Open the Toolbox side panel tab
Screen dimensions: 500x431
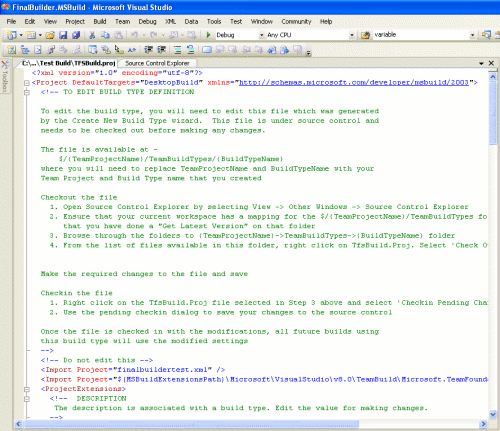click(x=5, y=77)
